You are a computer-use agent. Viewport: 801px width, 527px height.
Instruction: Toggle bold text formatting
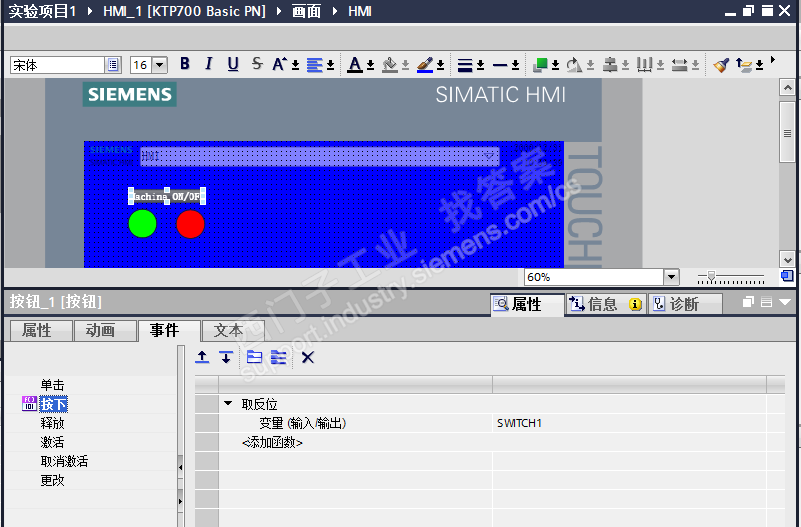pos(185,64)
